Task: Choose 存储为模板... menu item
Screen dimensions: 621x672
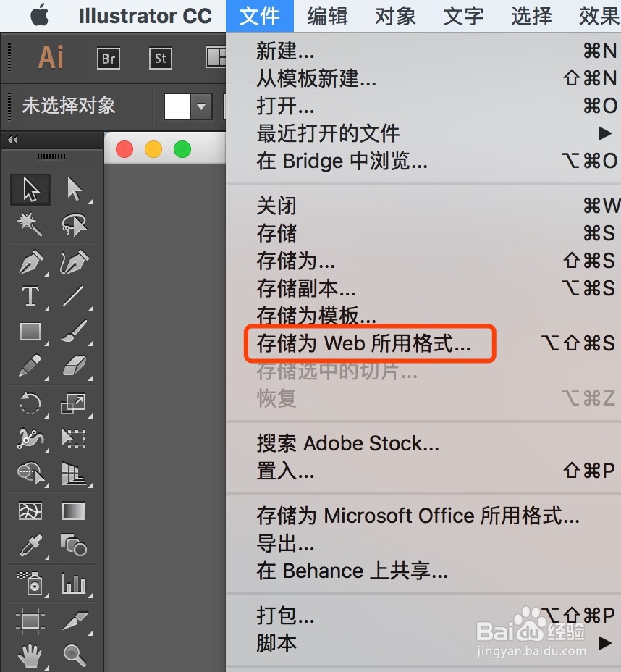Action: coord(423,316)
